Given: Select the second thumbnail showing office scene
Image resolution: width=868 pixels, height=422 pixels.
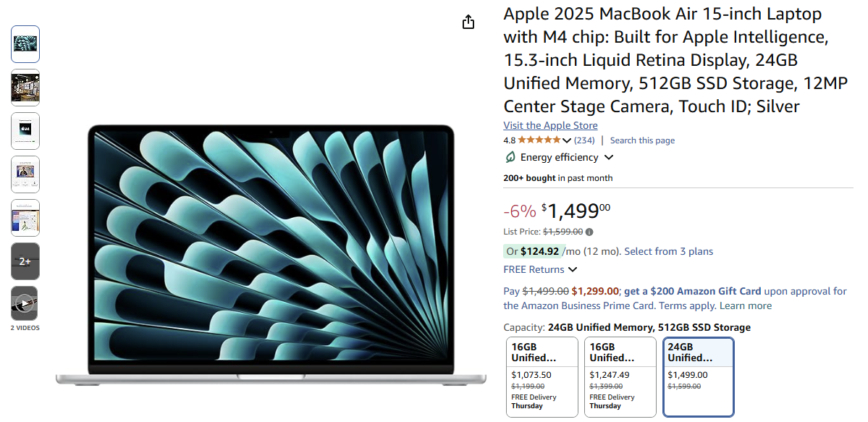Looking at the screenshot, I should (x=25, y=88).
